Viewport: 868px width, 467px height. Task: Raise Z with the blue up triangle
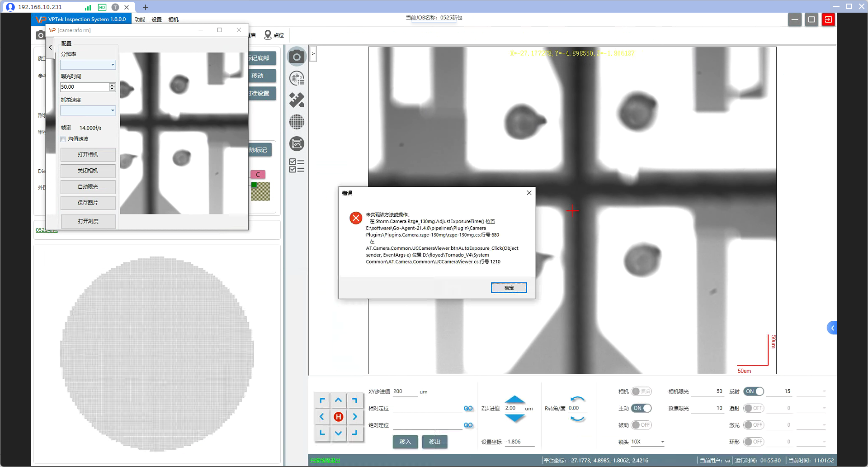(x=514, y=400)
